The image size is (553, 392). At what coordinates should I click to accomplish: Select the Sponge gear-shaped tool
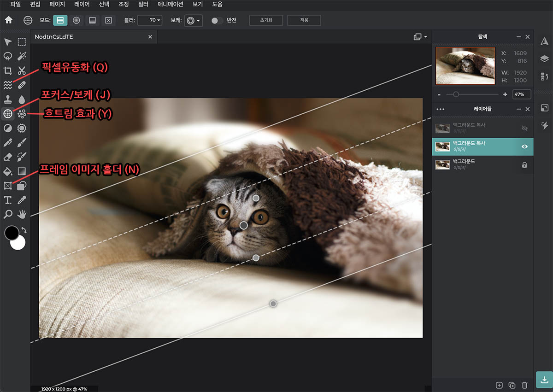(x=22, y=128)
